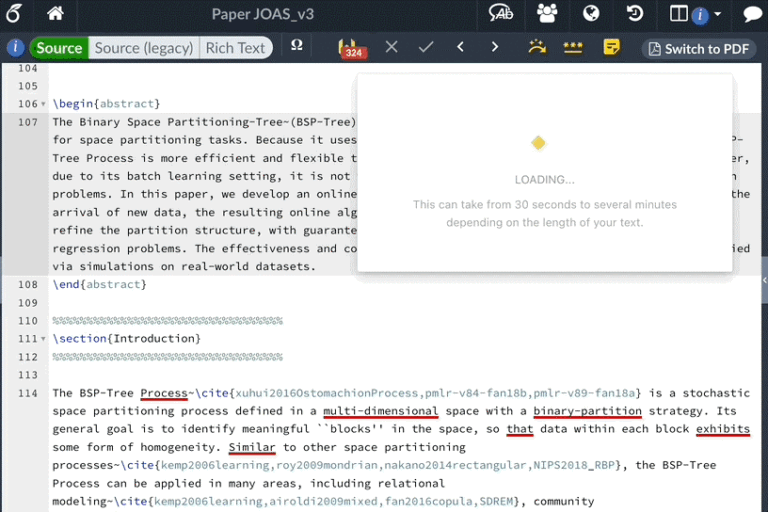Open the Layout split-pane icon
768x512 pixels.
679,14
